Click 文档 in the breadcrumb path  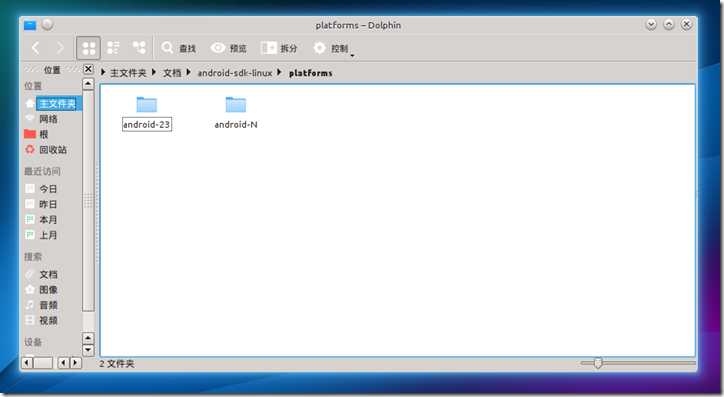(x=172, y=73)
